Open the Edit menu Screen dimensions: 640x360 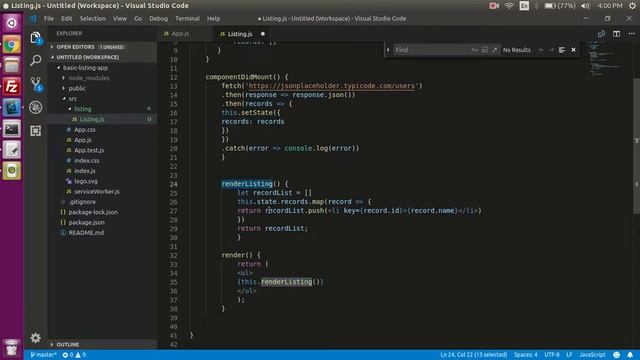click(x=67, y=18)
